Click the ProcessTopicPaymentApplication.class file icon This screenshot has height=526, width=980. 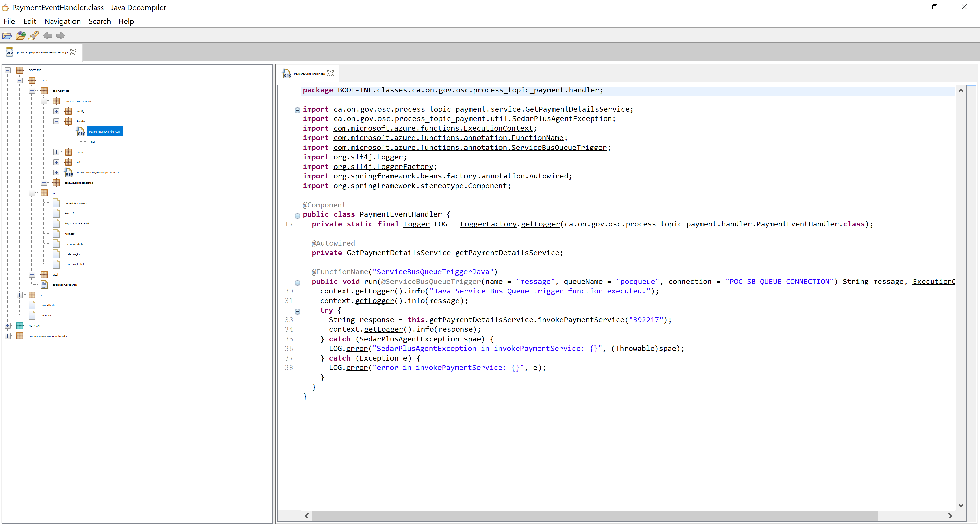(x=68, y=172)
